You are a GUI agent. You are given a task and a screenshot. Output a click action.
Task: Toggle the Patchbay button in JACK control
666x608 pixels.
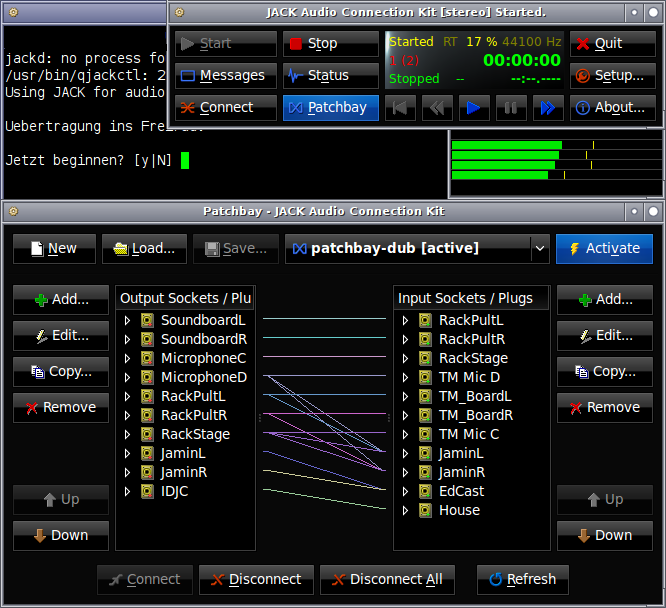tap(330, 107)
